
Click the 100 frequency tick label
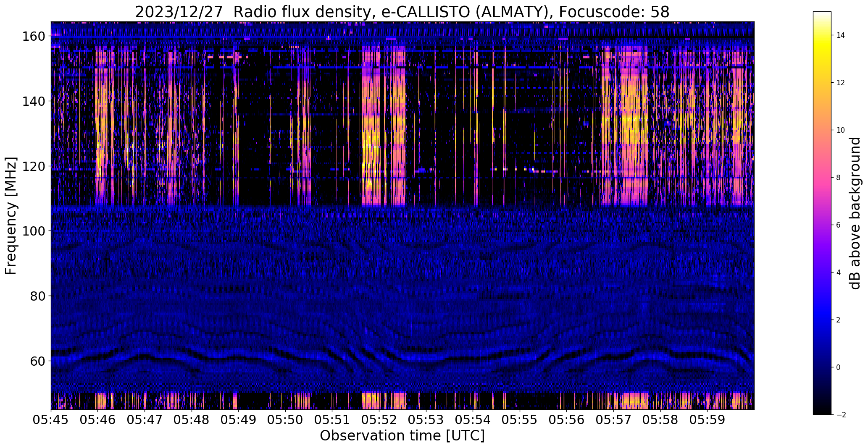(35, 231)
